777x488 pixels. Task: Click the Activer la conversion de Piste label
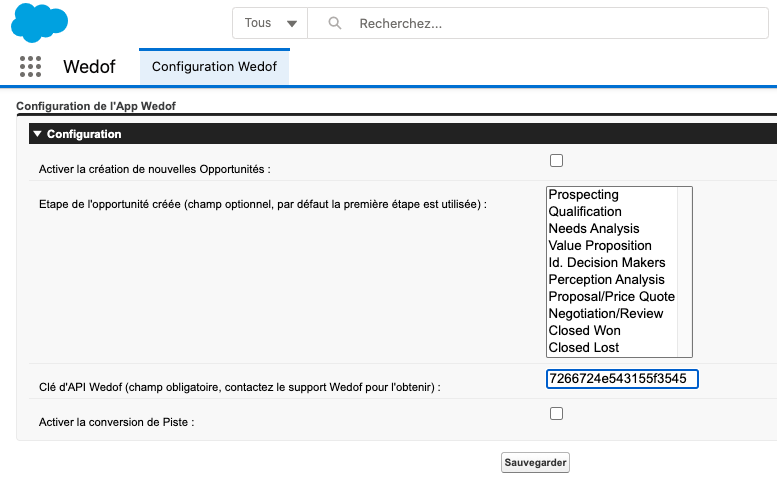tap(116, 422)
